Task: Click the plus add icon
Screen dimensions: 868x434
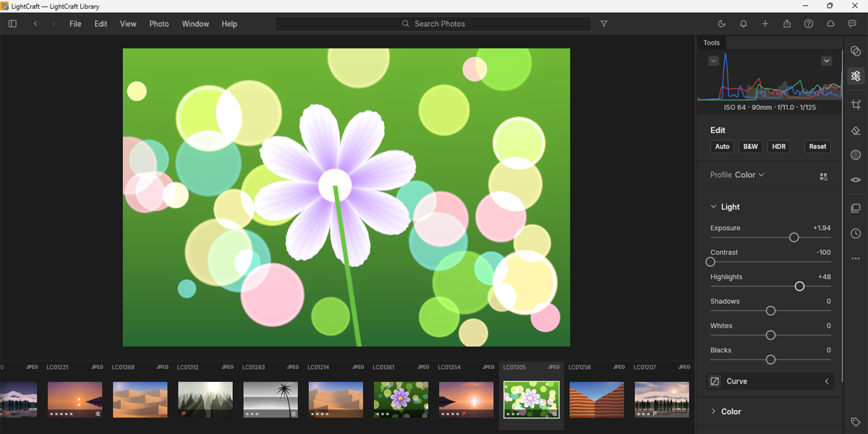Action: coord(765,24)
